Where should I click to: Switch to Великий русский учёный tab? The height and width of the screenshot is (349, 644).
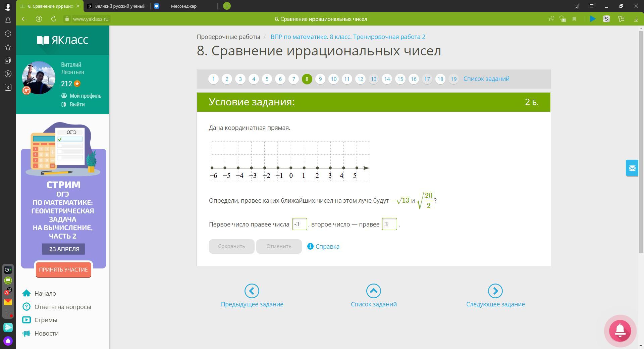point(120,6)
